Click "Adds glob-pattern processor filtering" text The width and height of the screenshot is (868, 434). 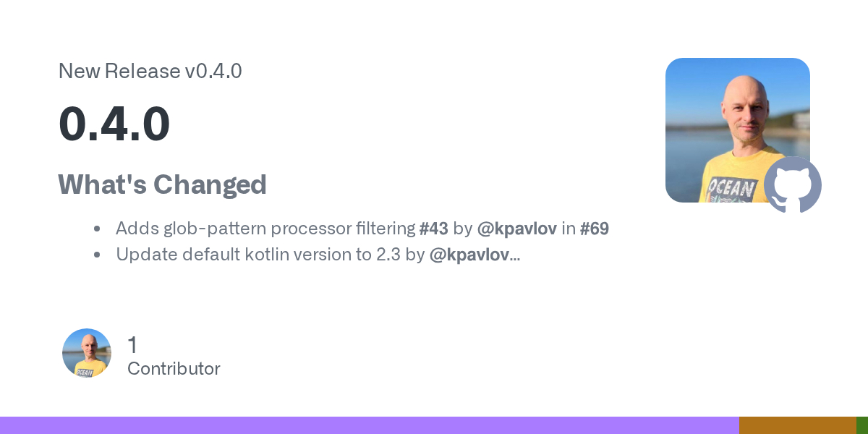pos(265,229)
